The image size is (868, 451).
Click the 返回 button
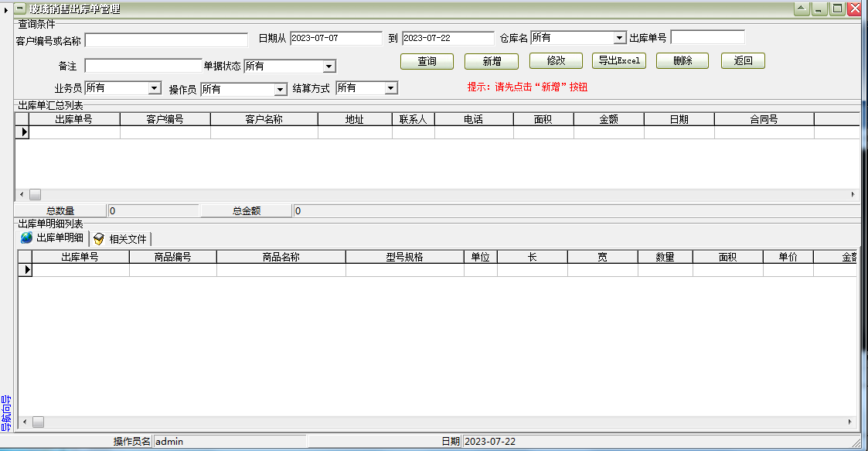pos(742,61)
